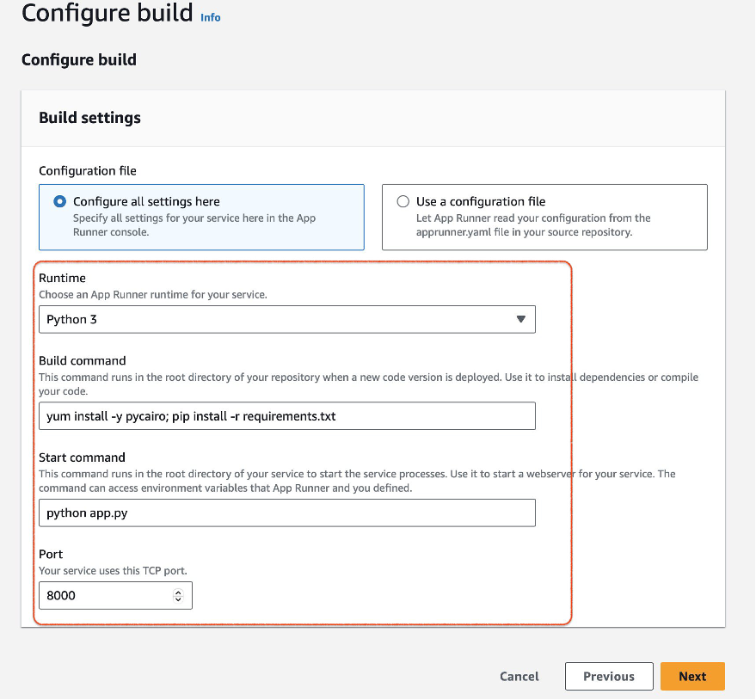Click the Previous button
Viewport: 756px width, 700px height.
click(x=609, y=676)
